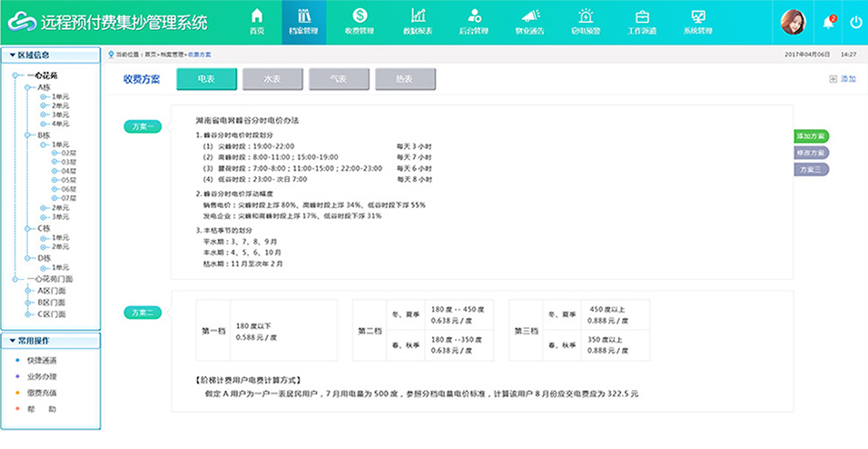Click the 添加 add link

843,80
